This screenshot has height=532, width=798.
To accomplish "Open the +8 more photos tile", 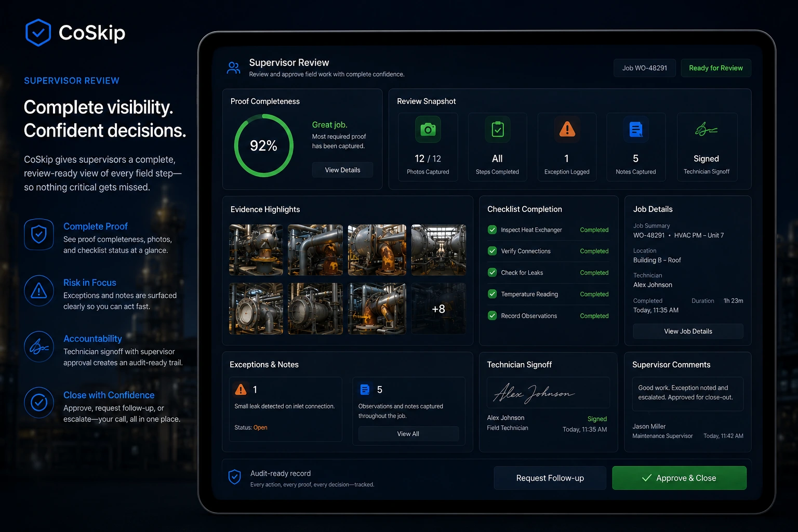I will point(438,309).
